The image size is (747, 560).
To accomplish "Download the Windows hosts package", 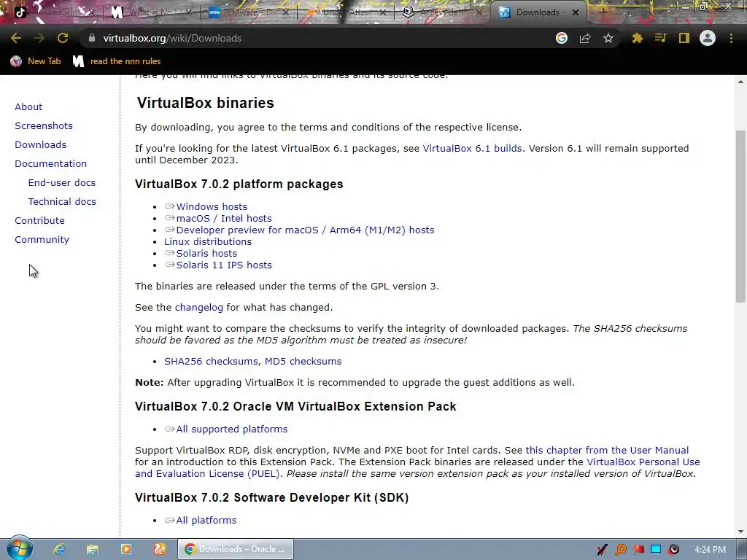I will pyautogui.click(x=212, y=206).
